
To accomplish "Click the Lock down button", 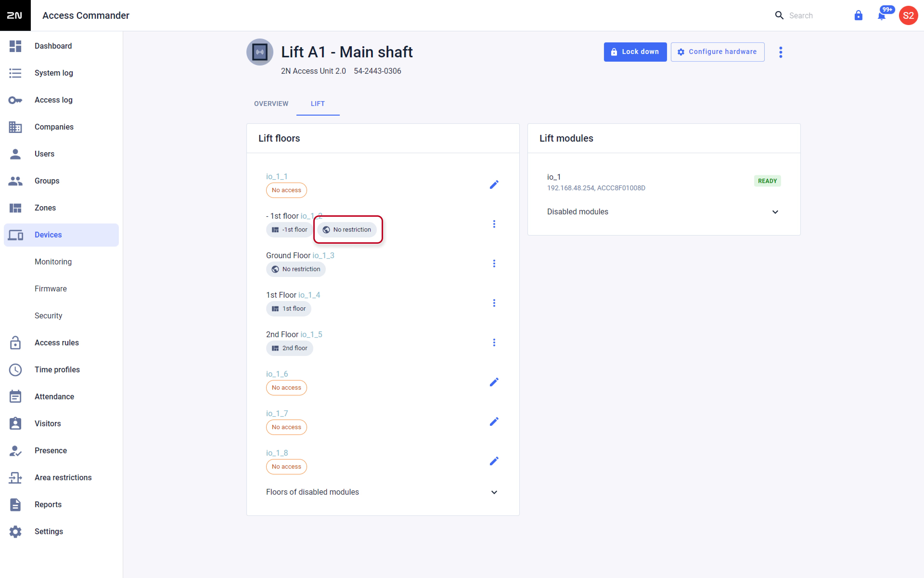I will [635, 52].
